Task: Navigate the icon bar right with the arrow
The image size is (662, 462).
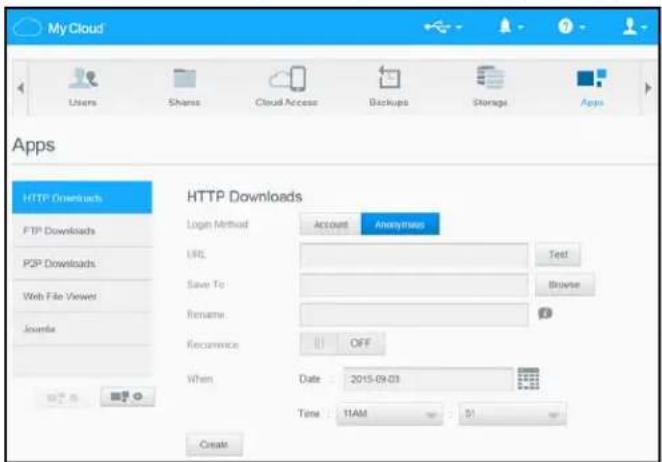Action: pyautogui.click(x=648, y=88)
